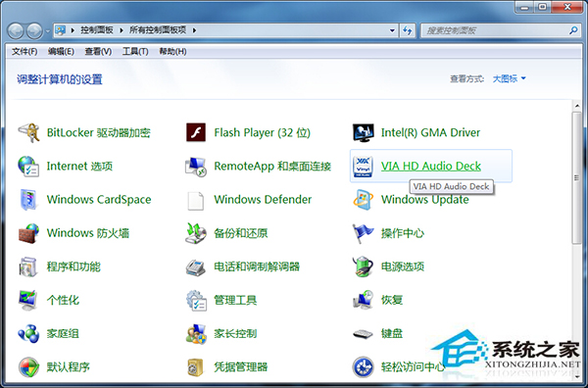
Task: Click the Internet 选项 globe icon
Action: tap(28, 166)
